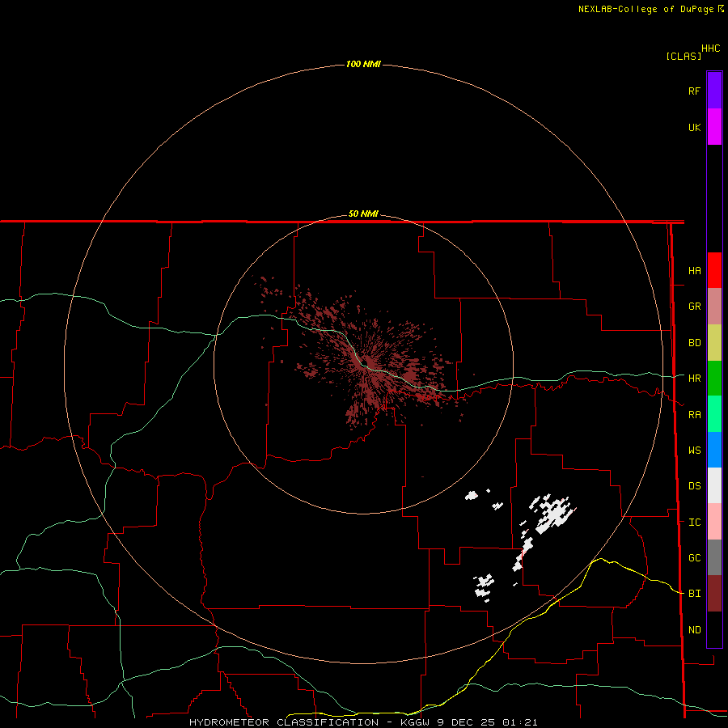The height and width of the screenshot is (728, 728).
Task: Click the largest white dry snow echo
Action: tap(553, 514)
